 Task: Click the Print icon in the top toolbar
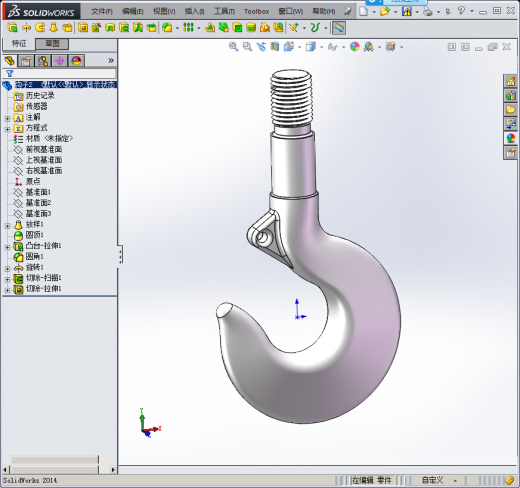pyautogui.click(x=428, y=12)
